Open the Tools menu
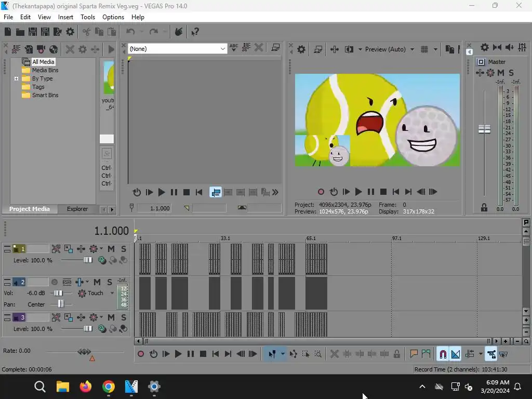The width and height of the screenshot is (532, 399). coord(87,17)
